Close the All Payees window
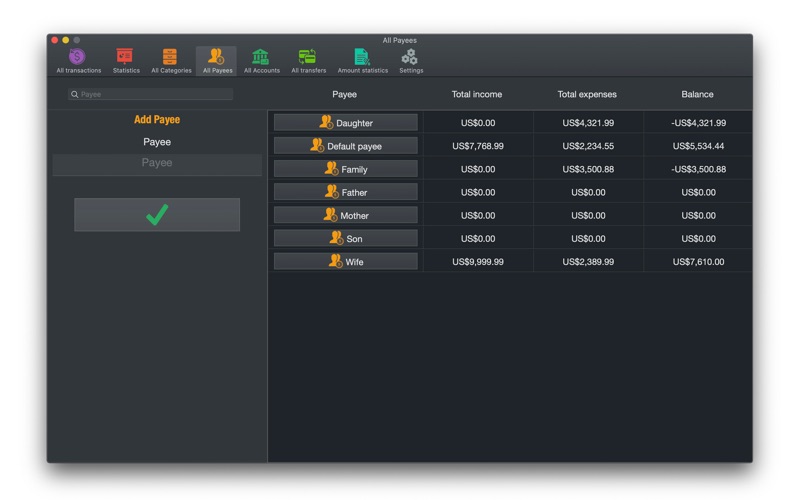Screen dimensions: 800x500 click(x=55, y=40)
